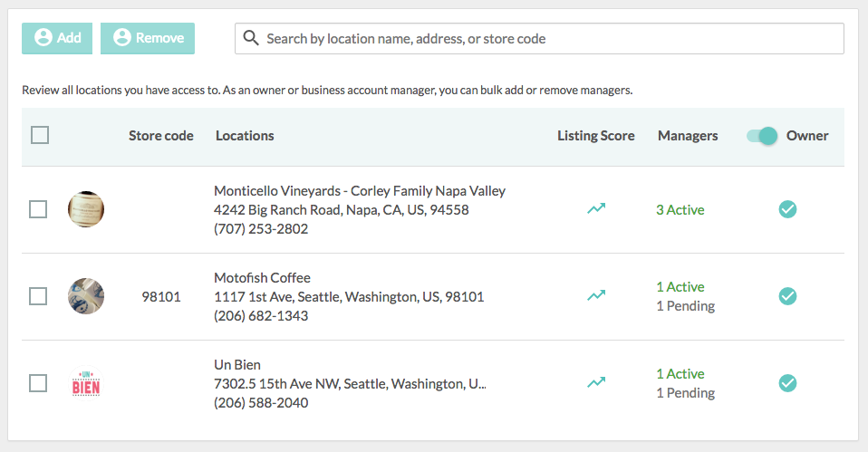Select Monticello Vineyards row checkbox

point(38,209)
